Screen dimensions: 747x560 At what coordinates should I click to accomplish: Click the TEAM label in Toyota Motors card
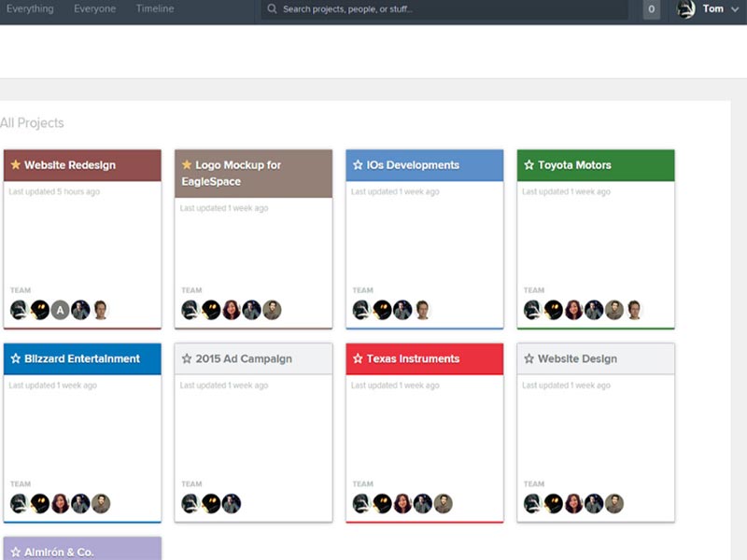click(533, 290)
